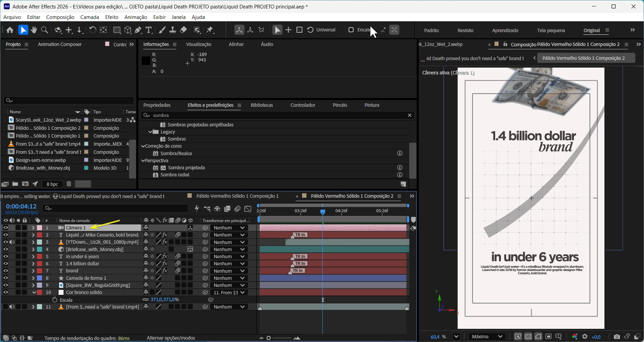The image size is (644, 342).
Task: Click the info icon beside Sombra/Realce
Action: pos(400,153)
